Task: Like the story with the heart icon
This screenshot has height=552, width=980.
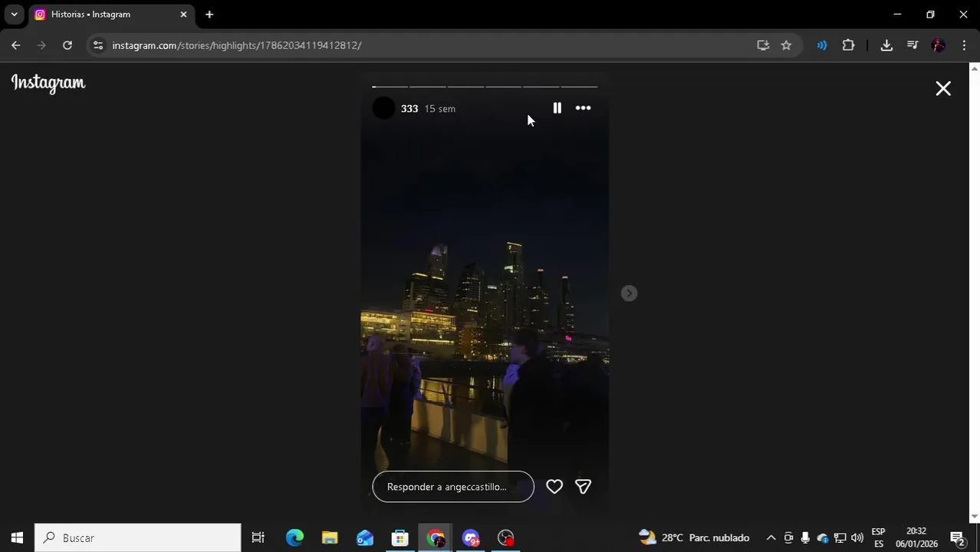Action: 554,487
